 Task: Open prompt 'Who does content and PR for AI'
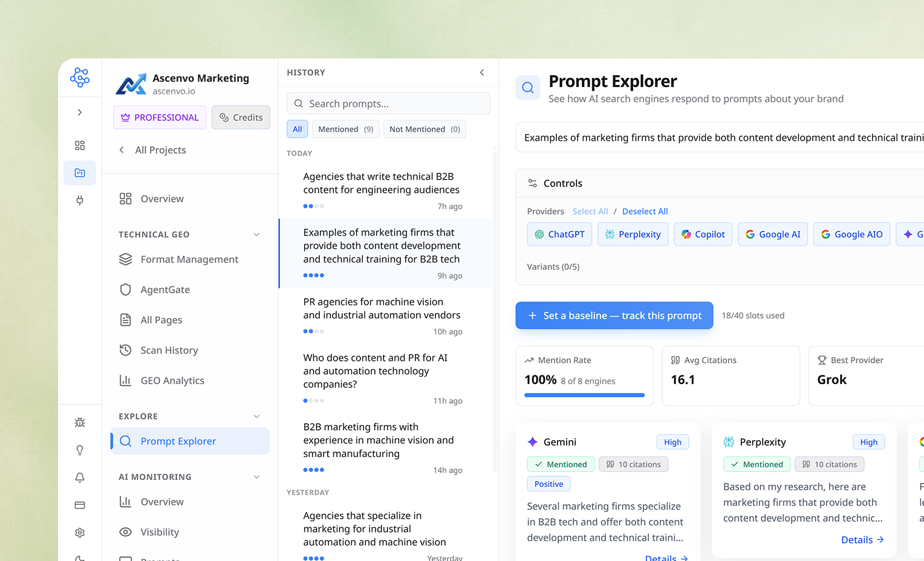click(x=385, y=378)
